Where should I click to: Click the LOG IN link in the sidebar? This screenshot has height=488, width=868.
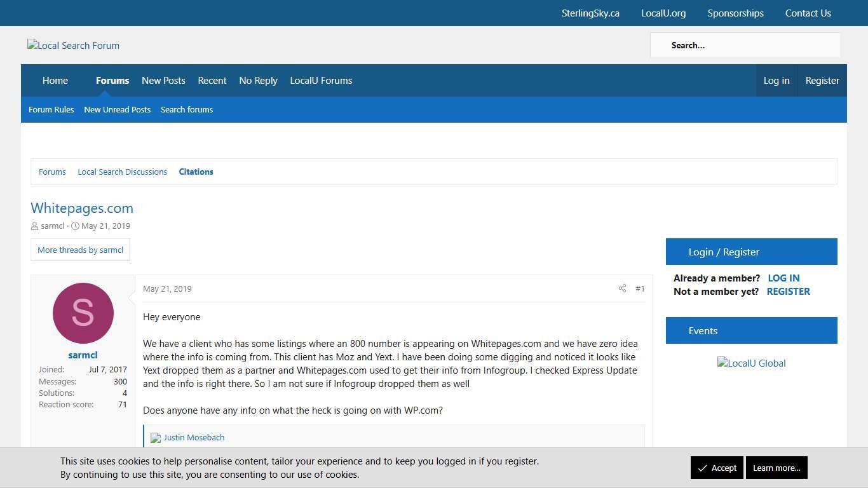[783, 278]
